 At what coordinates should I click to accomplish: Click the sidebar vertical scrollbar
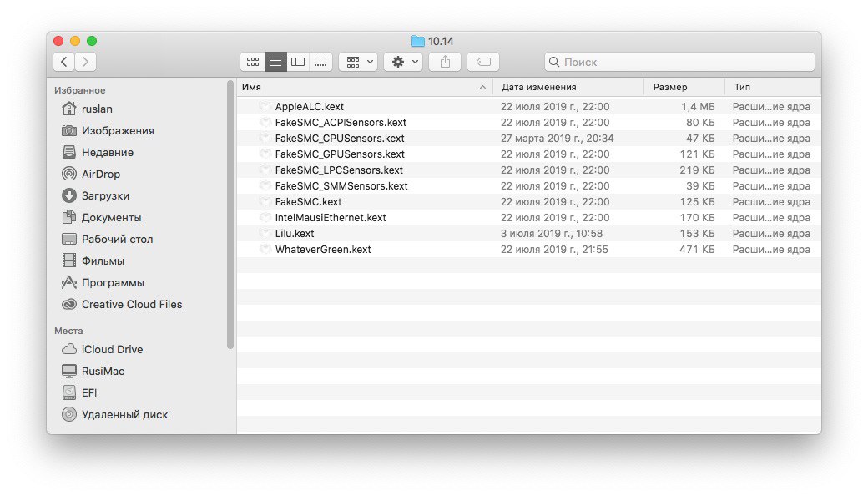[x=230, y=215]
